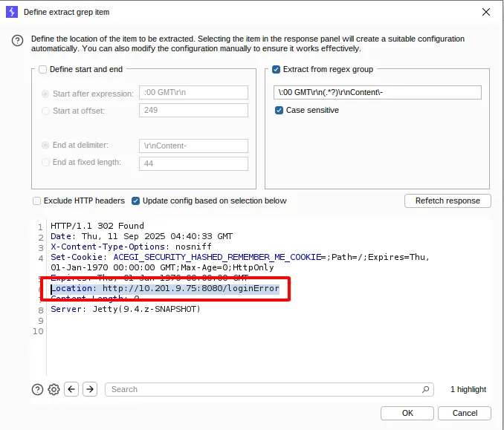Image resolution: width=504 pixels, height=430 pixels.
Task: Open search help icon at bottom left
Action: click(37, 389)
